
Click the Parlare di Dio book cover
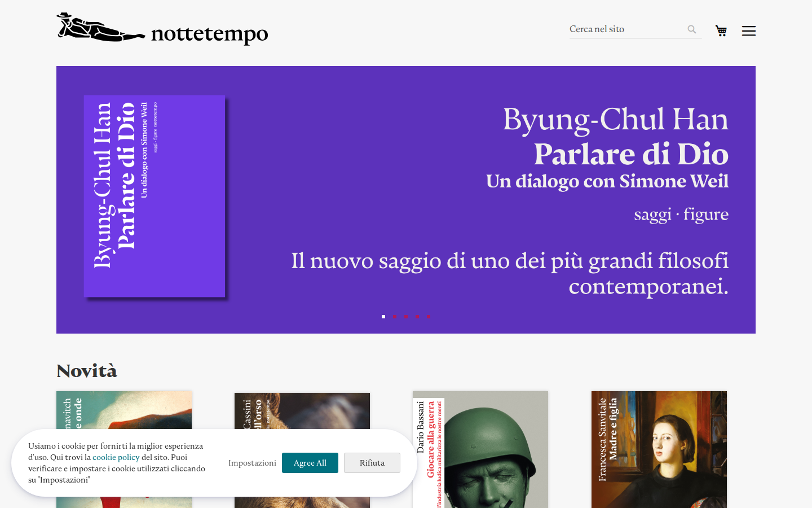tap(155, 196)
